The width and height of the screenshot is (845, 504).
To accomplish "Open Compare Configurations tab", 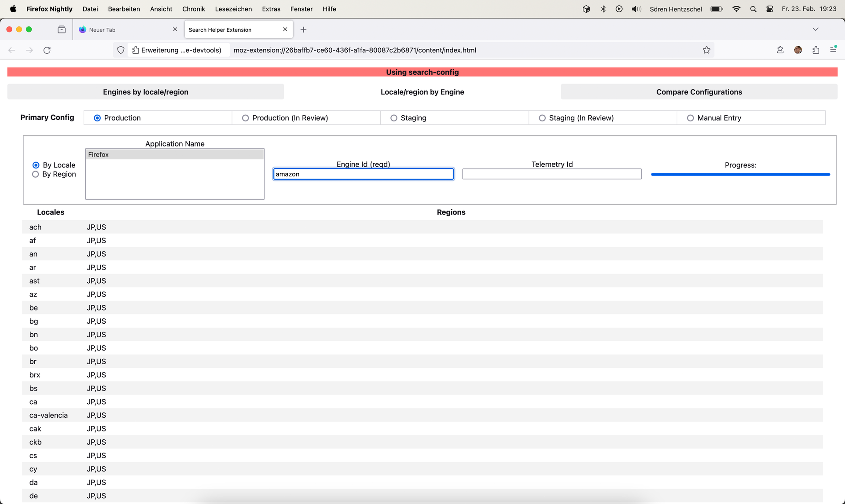I will coord(699,92).
